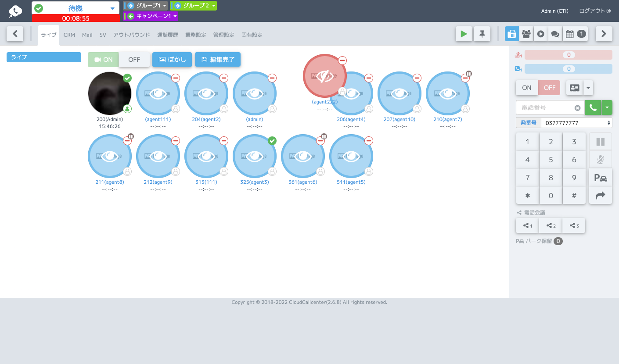Open the アウトバウンド tab
Viewport: 619px width, 364px height.
132,35
